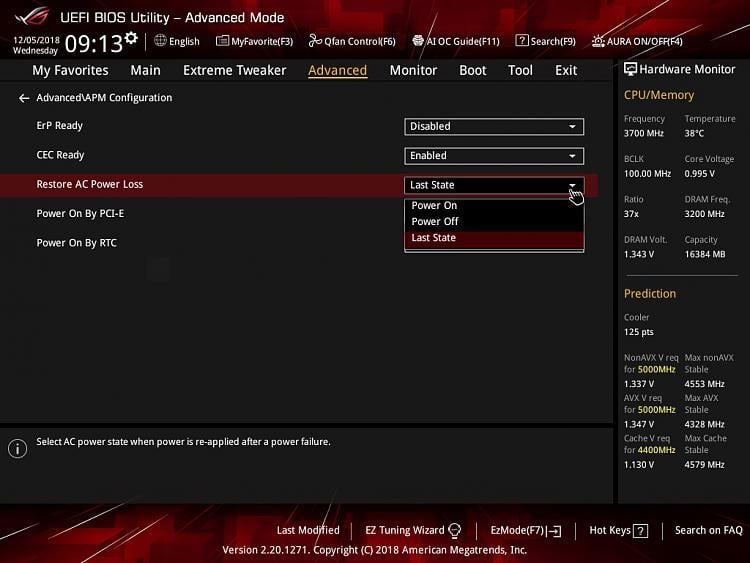
Task: Click the 38°C temperature value
Action: click(x=694, y=133)
